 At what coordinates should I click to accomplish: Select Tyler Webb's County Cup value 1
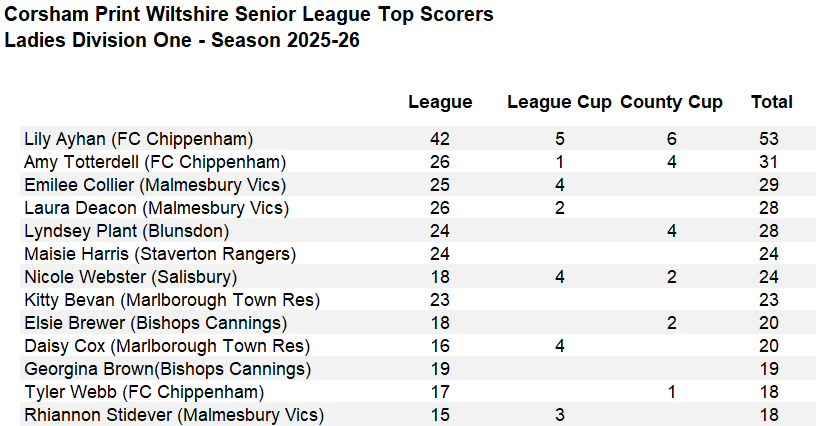click(x=671, y=392)
